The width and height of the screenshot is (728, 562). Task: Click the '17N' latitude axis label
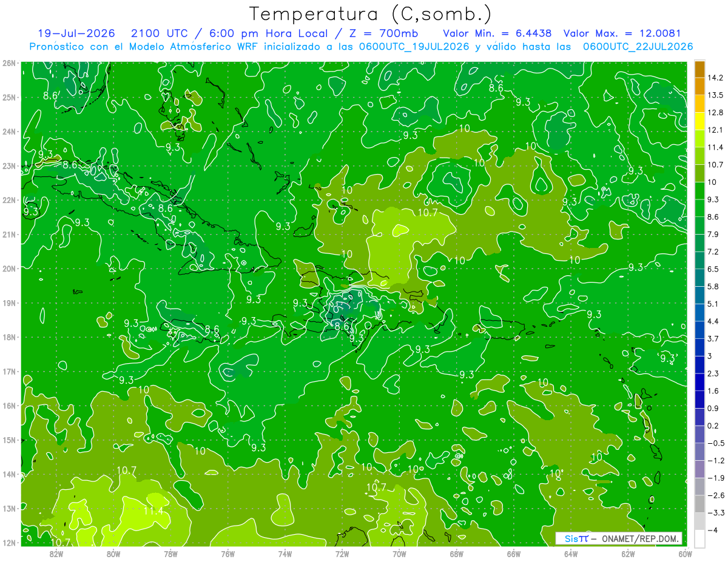8,372
